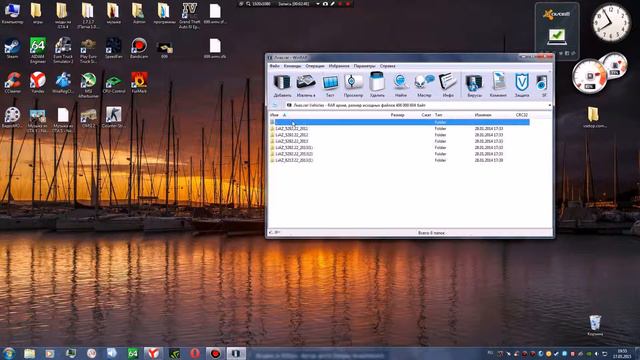Select the highlighted parent folder row

tap(399, 122)
